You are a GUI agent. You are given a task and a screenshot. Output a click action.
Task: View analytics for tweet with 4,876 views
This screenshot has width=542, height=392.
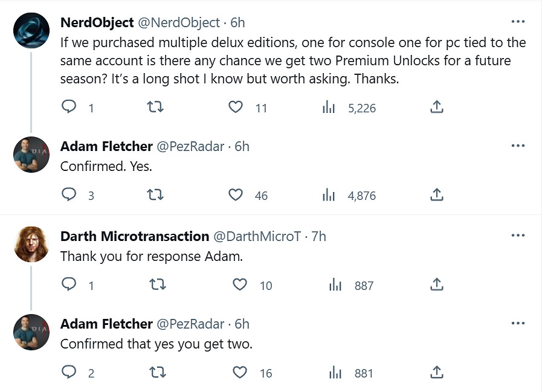click(x=329, y=195)
